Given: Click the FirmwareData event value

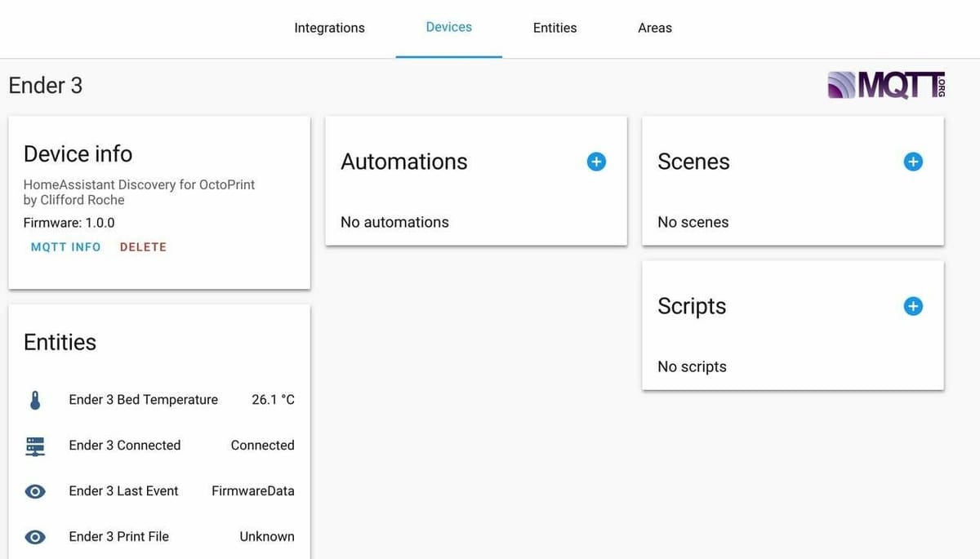Looking at the screenshot, I should (x=253, y=491).
